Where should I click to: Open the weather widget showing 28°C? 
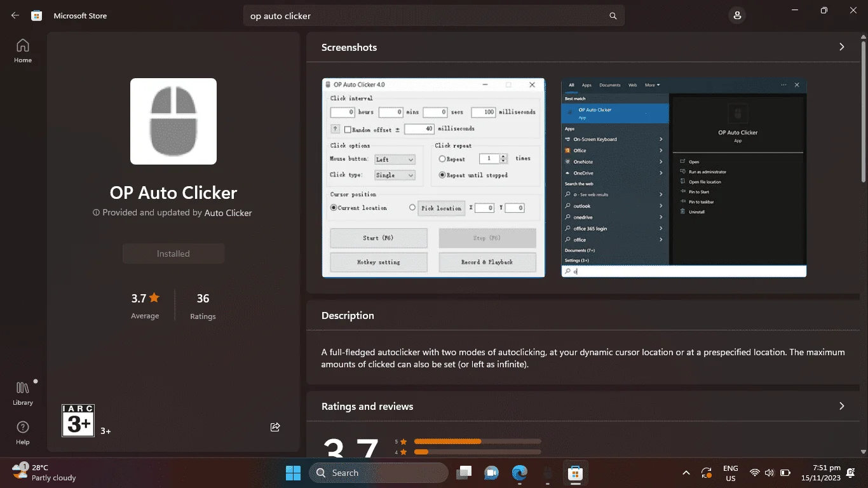[x=44, y=473]
